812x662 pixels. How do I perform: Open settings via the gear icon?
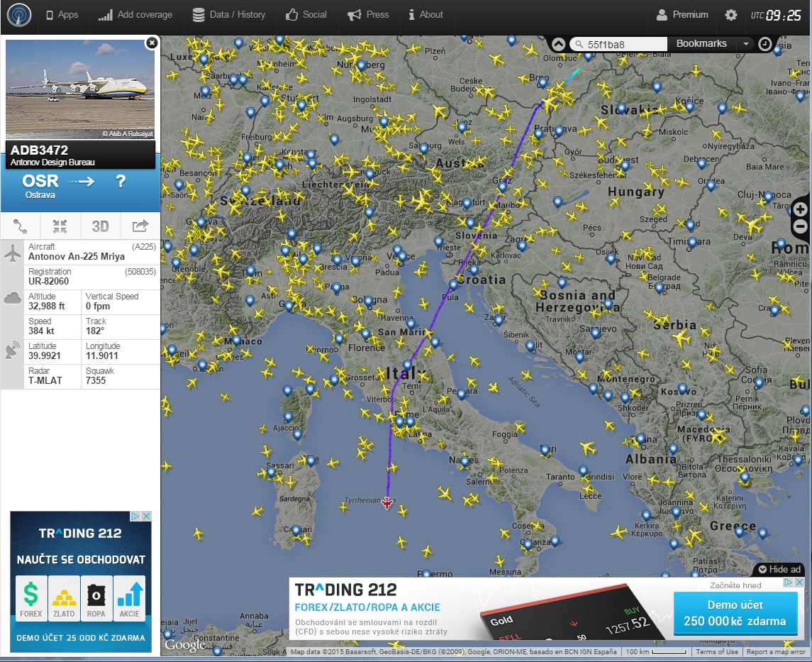pos(730,15)
